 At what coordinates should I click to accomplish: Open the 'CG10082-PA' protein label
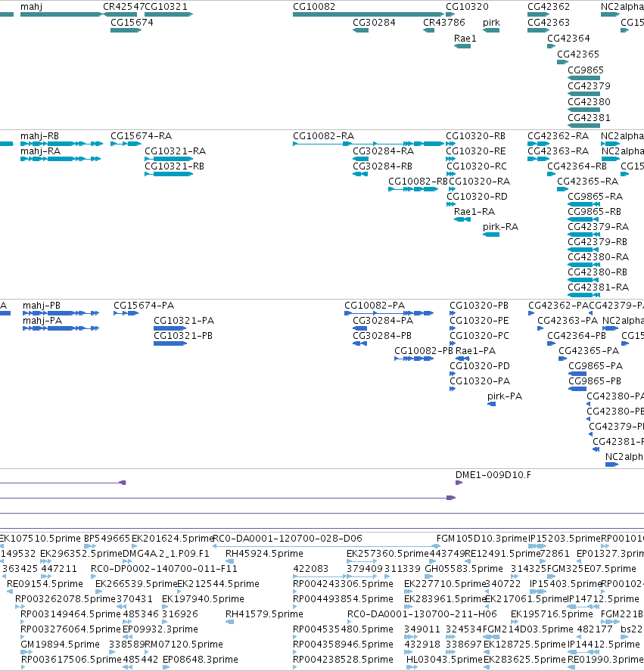(x=375, y=305)
